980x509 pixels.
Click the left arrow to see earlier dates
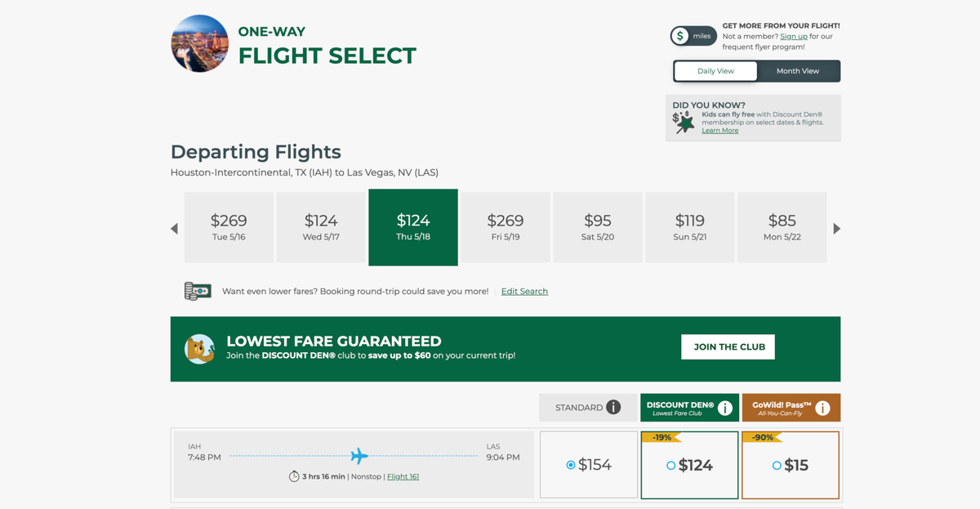tap(174, 228)
